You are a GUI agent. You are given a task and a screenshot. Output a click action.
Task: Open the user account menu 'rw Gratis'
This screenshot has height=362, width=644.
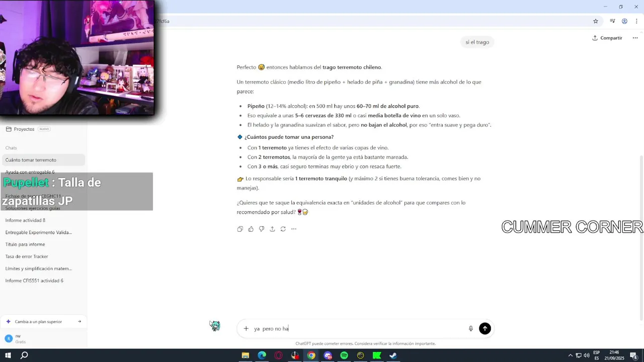[43, 339]
